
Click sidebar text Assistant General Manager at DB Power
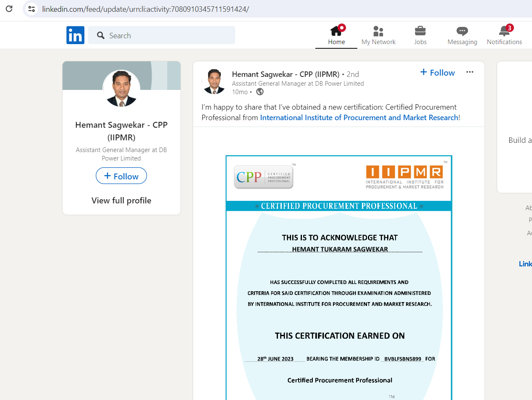click(x=121, y=154)
